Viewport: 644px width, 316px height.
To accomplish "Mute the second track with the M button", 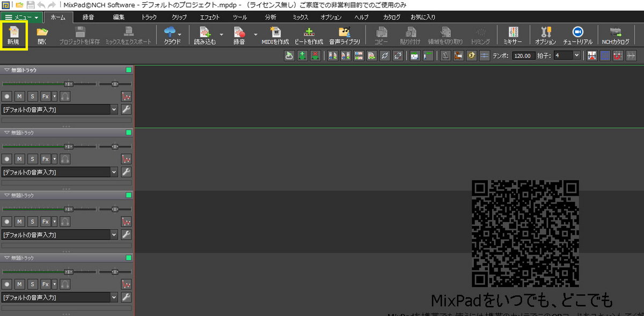I will click(x=19, y=159).
